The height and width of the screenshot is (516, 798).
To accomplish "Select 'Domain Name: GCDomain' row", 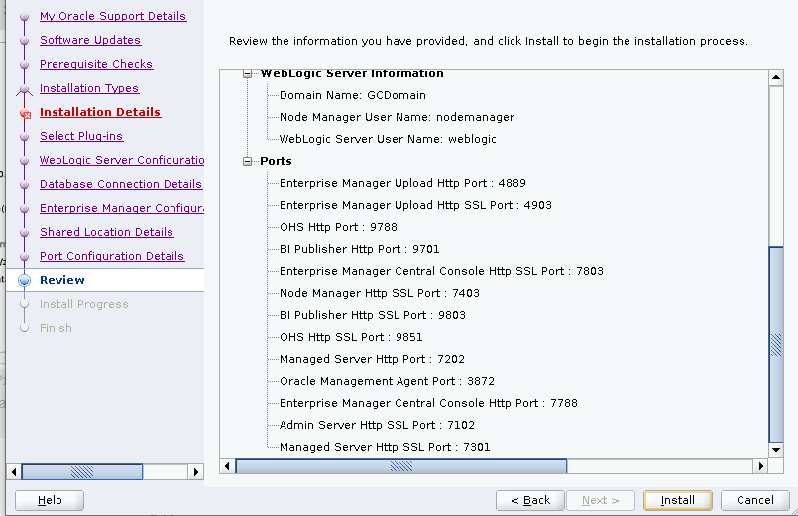I will (353, 95).
